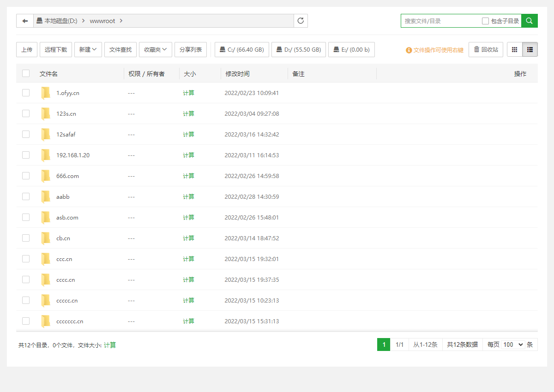Open the C:/ drive (66.40 GB)
The height and width of the screenshot is (392, 554).
241,50
